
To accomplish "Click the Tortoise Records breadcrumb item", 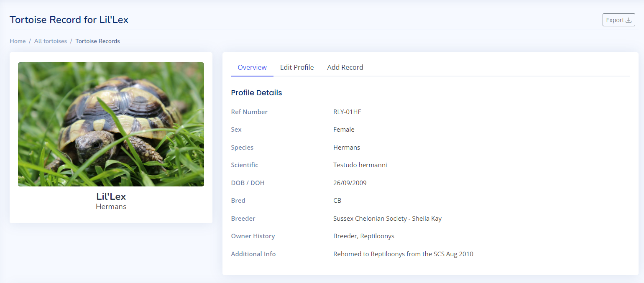I will [97, 41].
